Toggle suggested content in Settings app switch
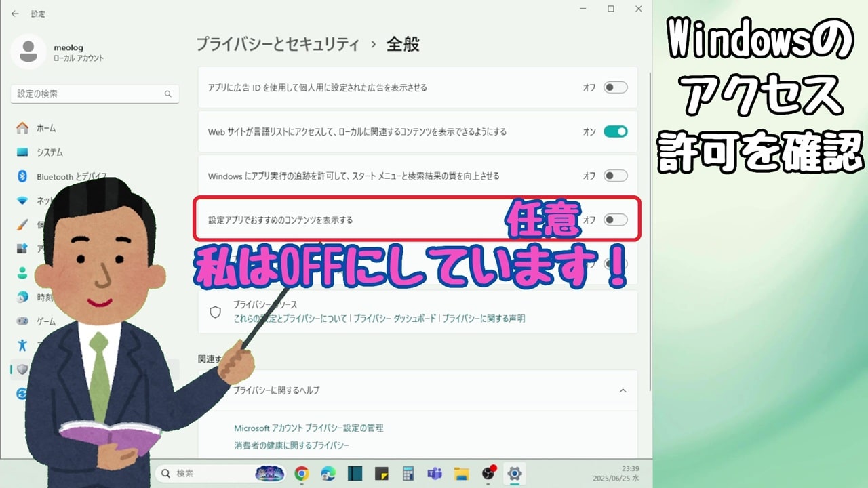 616,220
